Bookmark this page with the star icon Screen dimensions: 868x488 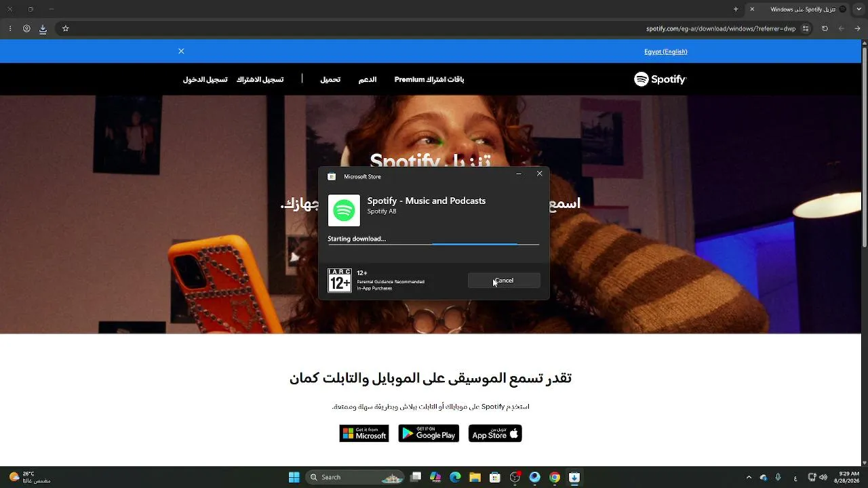[x=66, y=28]
